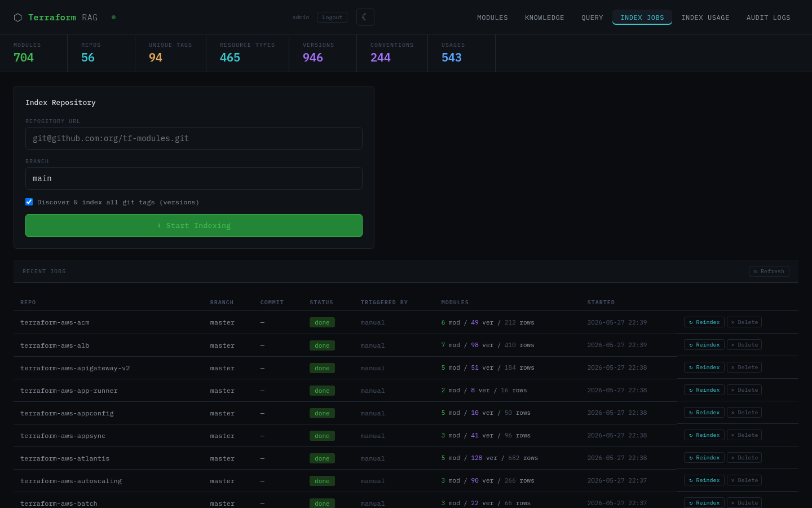
Task: Reindex the terraform-aws-batch repo
Action: coord(704,503)
